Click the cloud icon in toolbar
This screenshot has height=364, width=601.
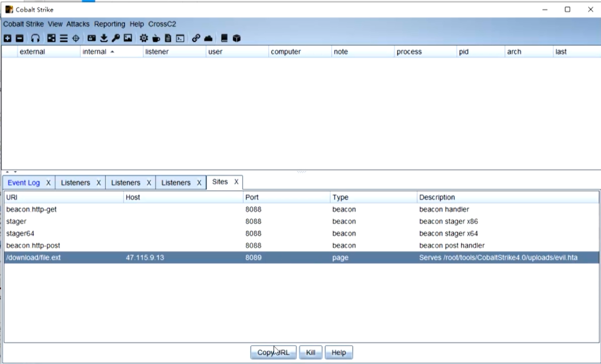[x=208, y=38]
